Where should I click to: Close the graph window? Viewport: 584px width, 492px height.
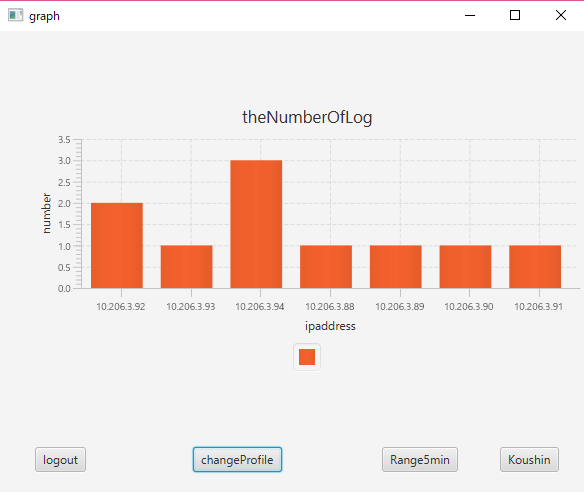pyautogui.click(x=561, y=15)
